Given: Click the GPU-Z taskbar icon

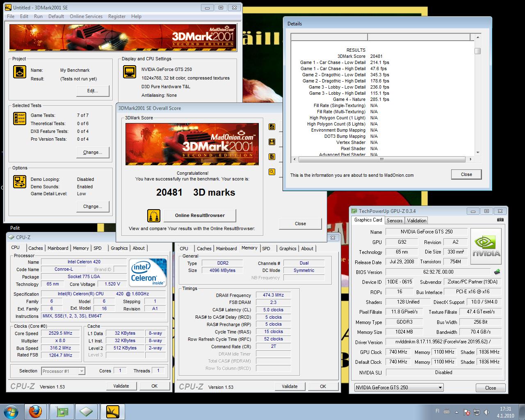Looking at the screenshot, I should [62, 411].
